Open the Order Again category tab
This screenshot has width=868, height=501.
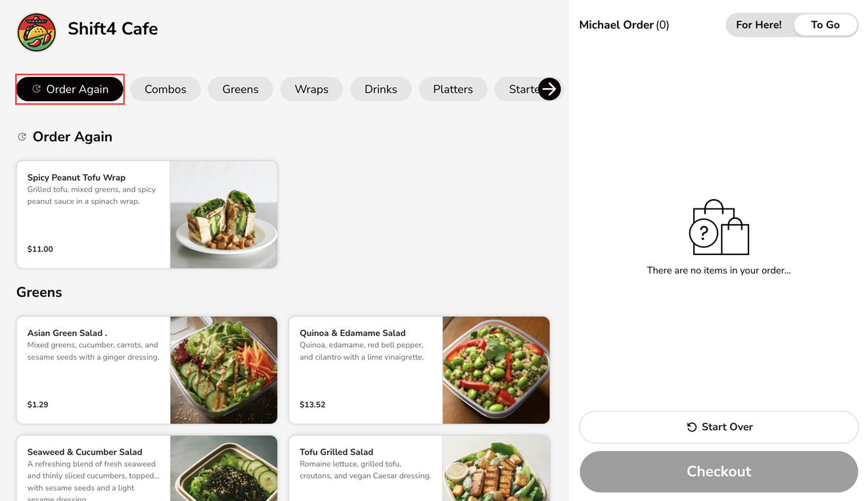[70, 89]
